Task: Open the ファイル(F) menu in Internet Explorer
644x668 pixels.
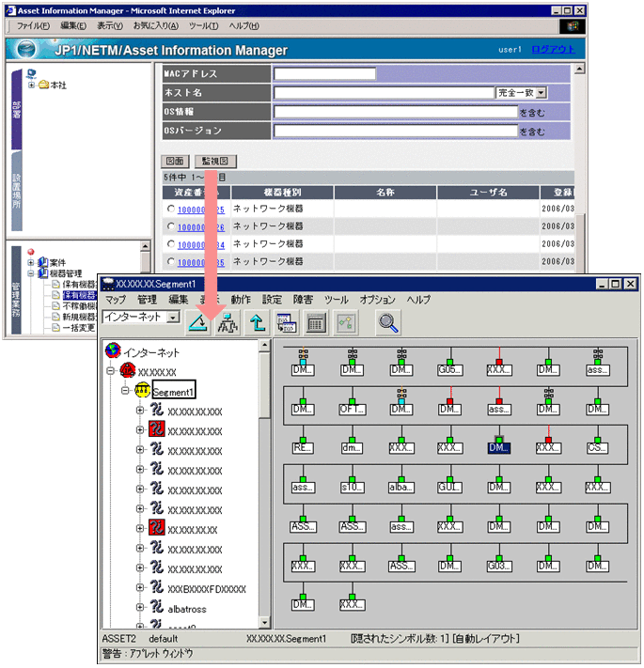Action: pyautogui.click(x=33, y=26)
